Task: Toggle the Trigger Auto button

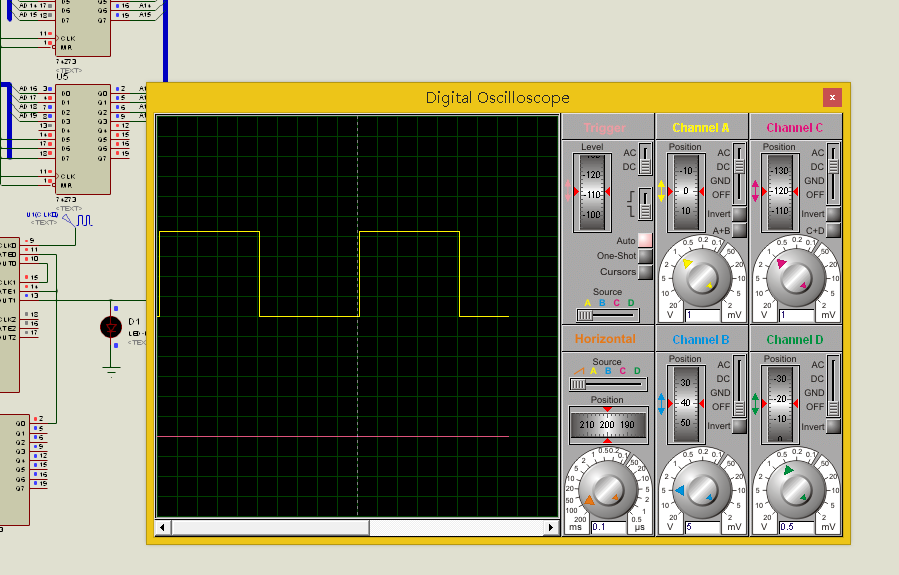Action: coord(645,240)
